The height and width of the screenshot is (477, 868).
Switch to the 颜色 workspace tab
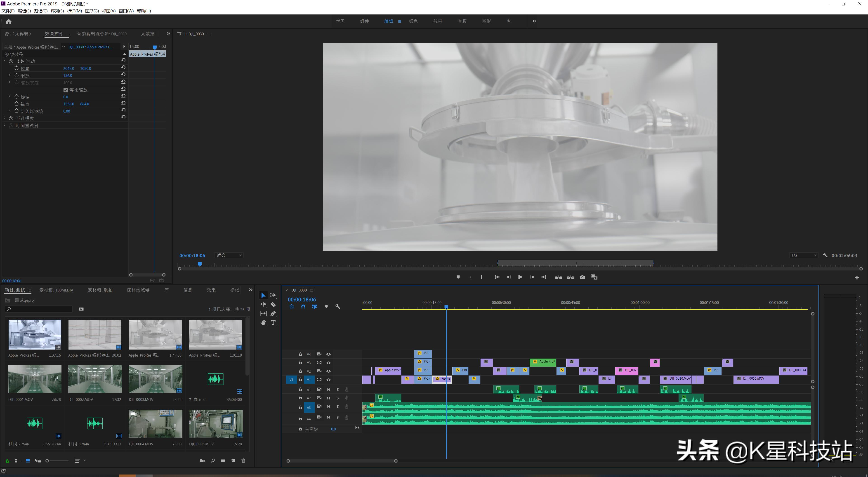413,21
